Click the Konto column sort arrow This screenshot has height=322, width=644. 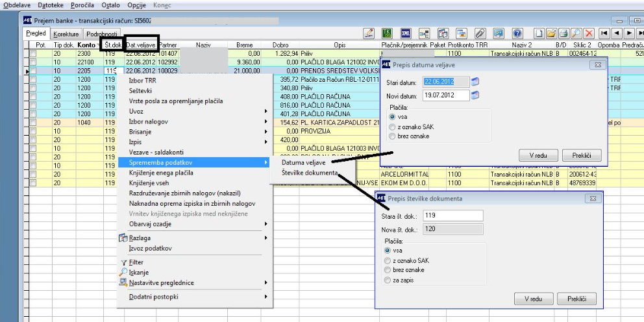click(x=98, y=45)
